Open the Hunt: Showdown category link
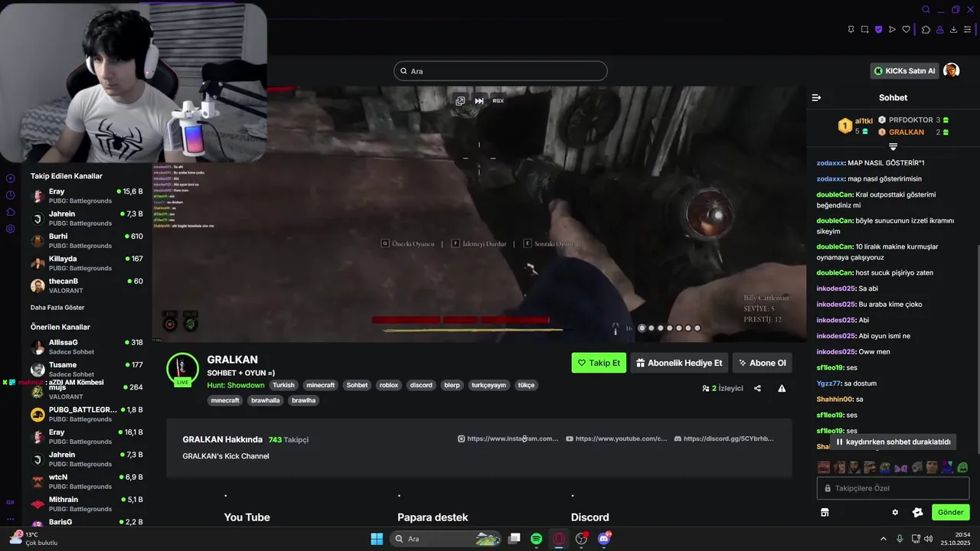 point(236,385)
